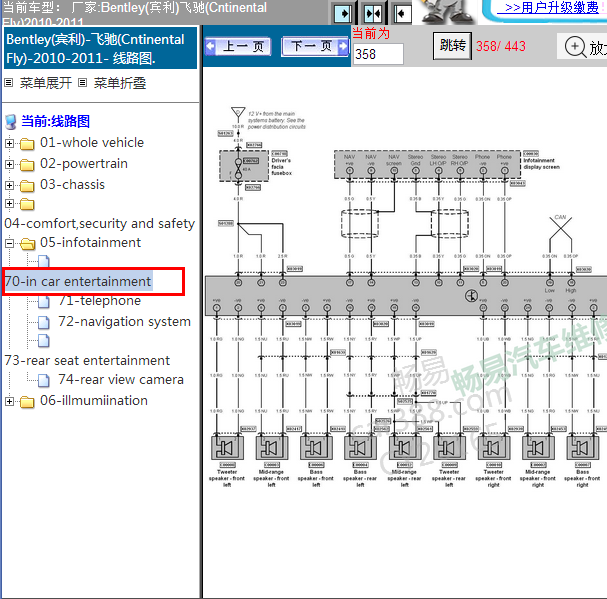This screenshot has width=607, height=599.
Task: Click the 当前:线路图 computer icon
Action: click(11, 122)
